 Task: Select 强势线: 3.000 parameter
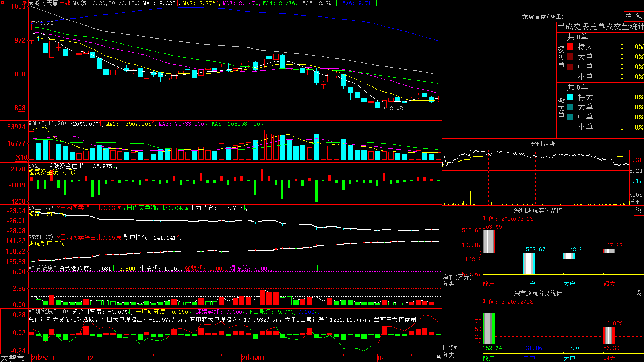(205, 269)
